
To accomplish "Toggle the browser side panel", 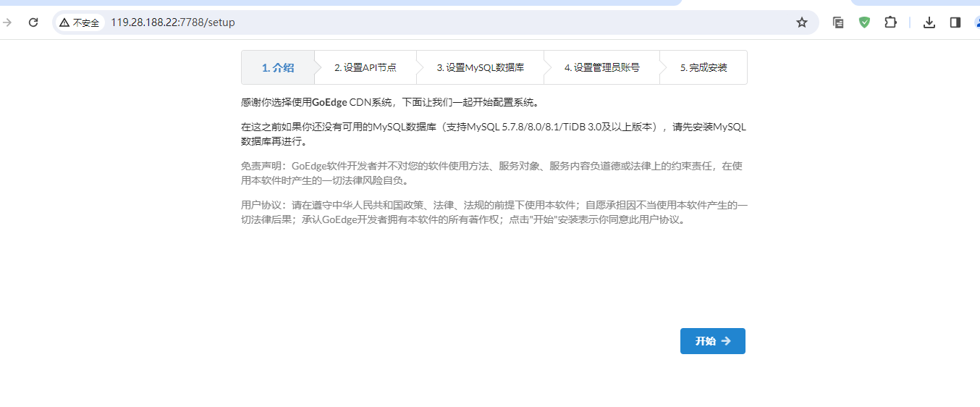I will [x=955, y=22].
